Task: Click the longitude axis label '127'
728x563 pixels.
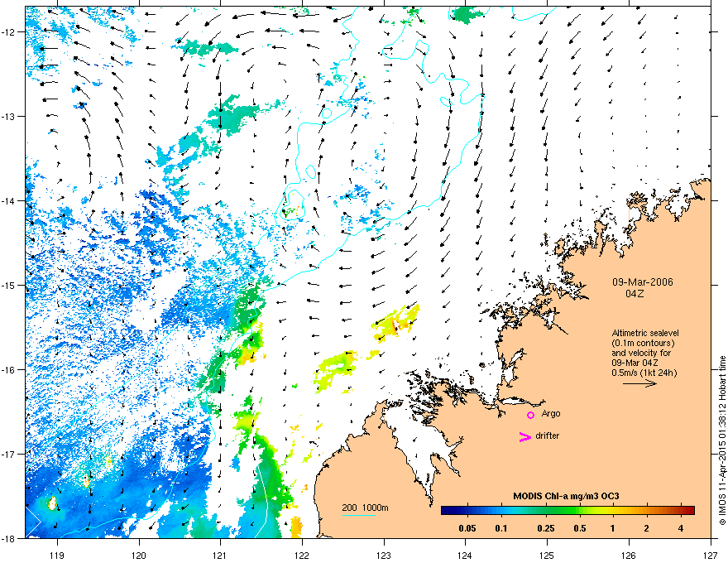Action: pos(711,555)
